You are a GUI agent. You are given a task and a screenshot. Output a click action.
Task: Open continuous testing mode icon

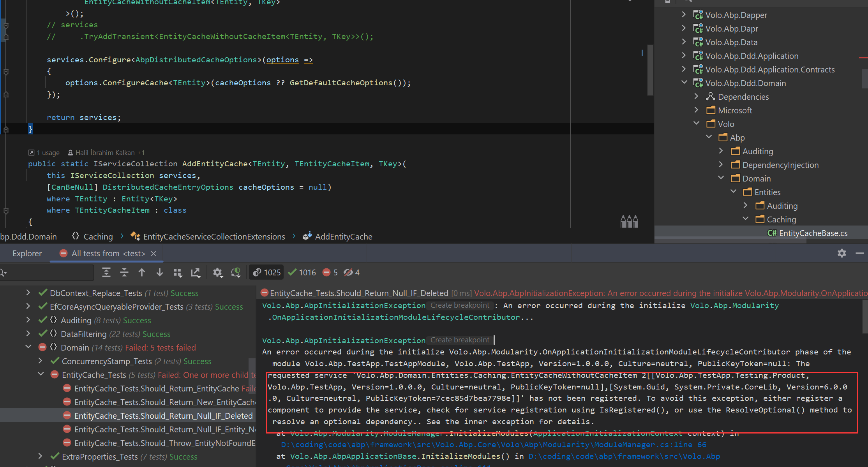coord(236,273)
